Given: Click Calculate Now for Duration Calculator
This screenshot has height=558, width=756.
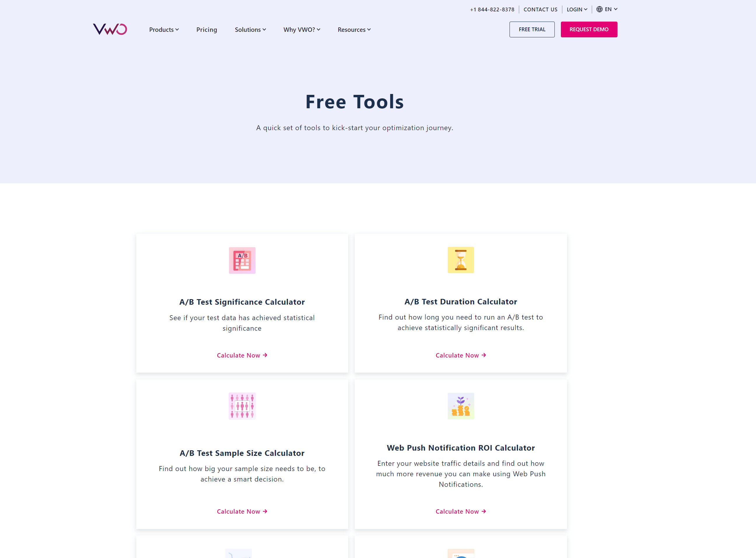Looking at the screenshot, I should (x=461, y=355).
